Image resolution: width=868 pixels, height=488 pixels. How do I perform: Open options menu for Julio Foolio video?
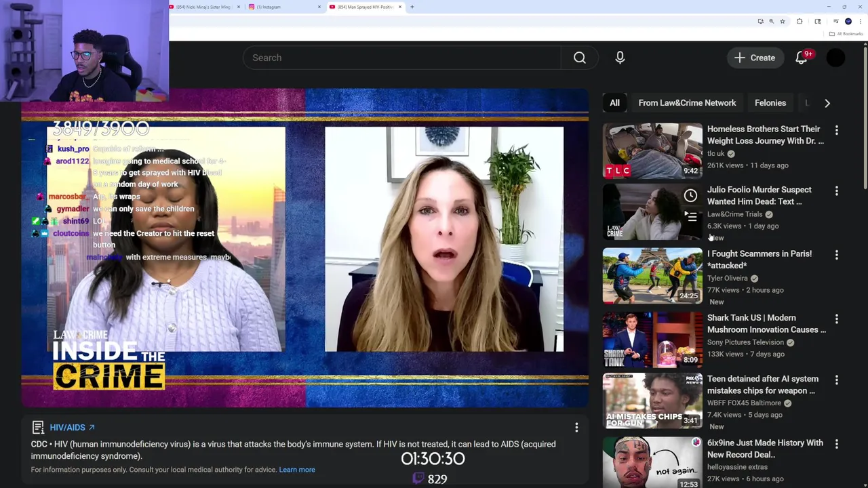[x=836, y=190]
